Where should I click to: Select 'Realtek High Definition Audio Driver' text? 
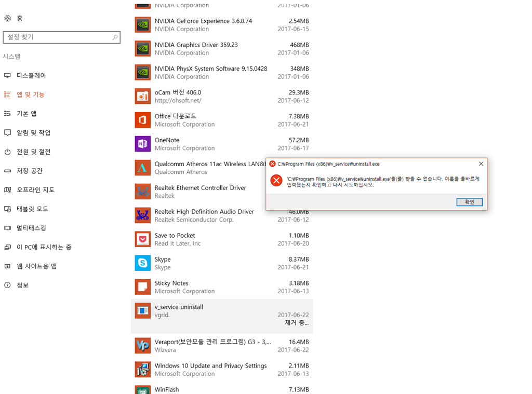[204, 212]
